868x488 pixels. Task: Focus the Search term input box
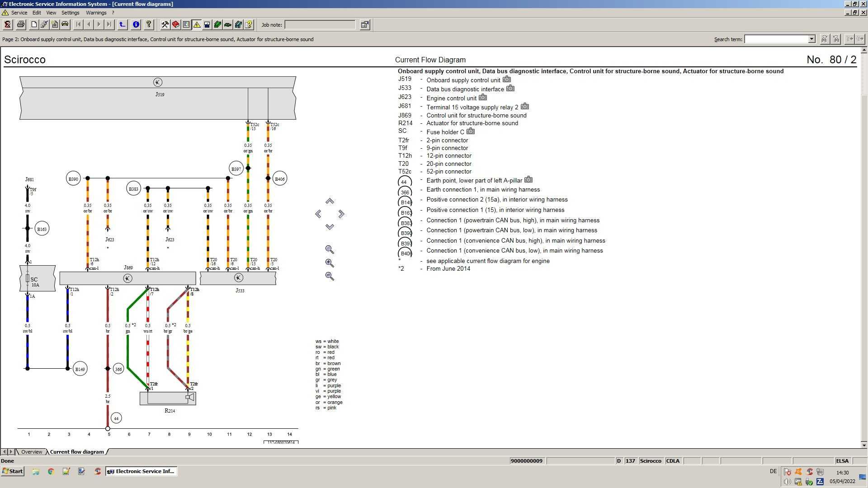(x=776, y=39)
